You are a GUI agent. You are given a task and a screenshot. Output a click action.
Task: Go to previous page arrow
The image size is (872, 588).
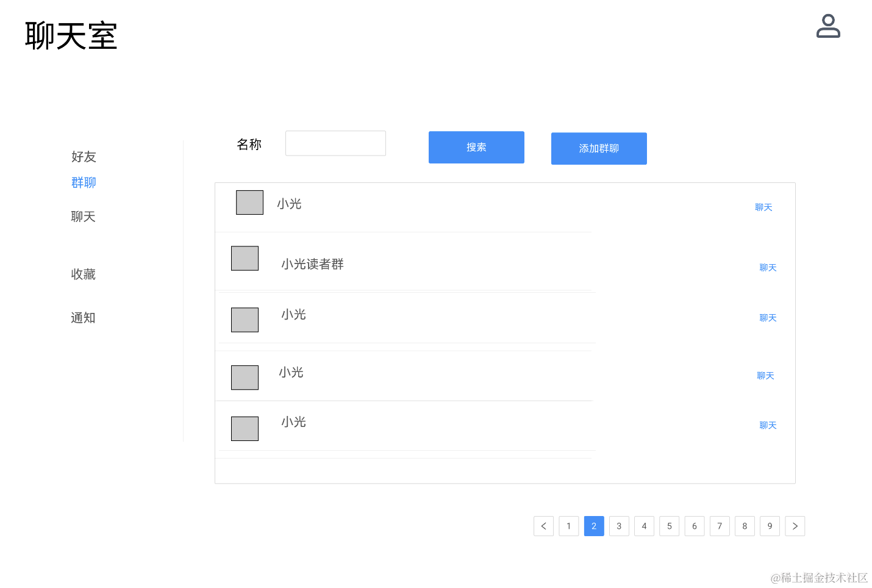click(543, 526)
